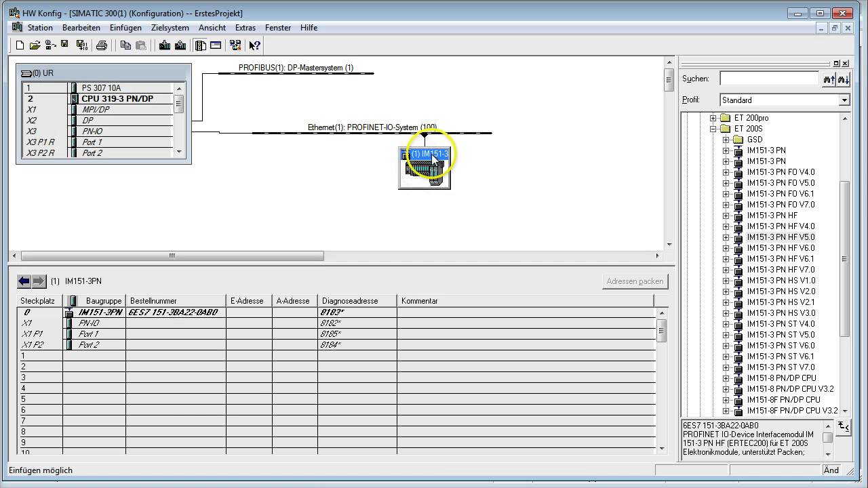Click the Configure Network icon
The height and width of the screenshot is (488, 868).
235,45
